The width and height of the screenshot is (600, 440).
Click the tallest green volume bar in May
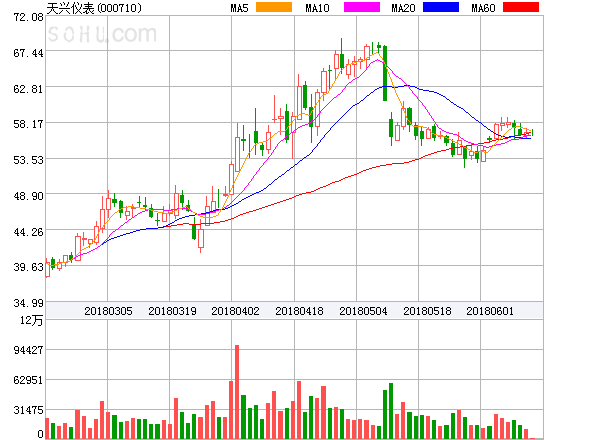391,411
